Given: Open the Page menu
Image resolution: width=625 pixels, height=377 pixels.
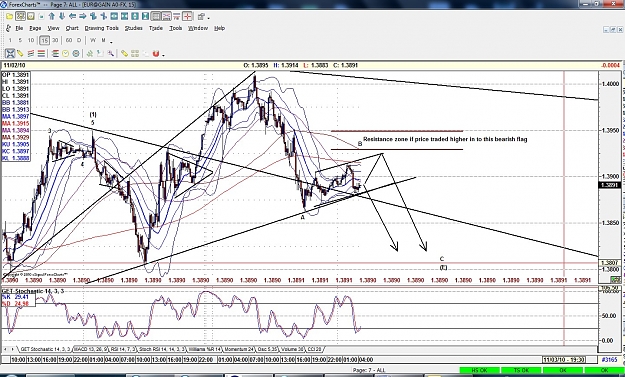Looking at the screenshot, I should [35, 28].
